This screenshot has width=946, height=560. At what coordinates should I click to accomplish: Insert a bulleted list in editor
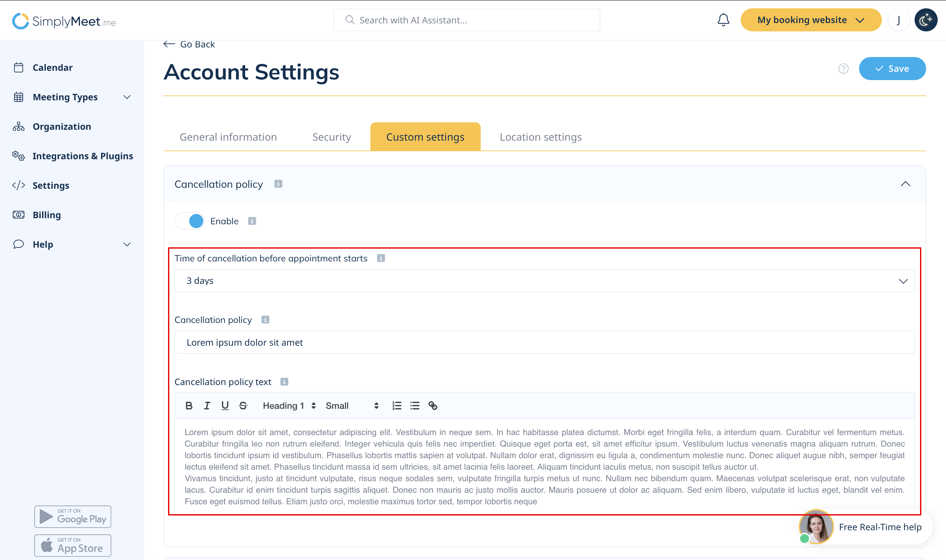(x=415, y=406)
